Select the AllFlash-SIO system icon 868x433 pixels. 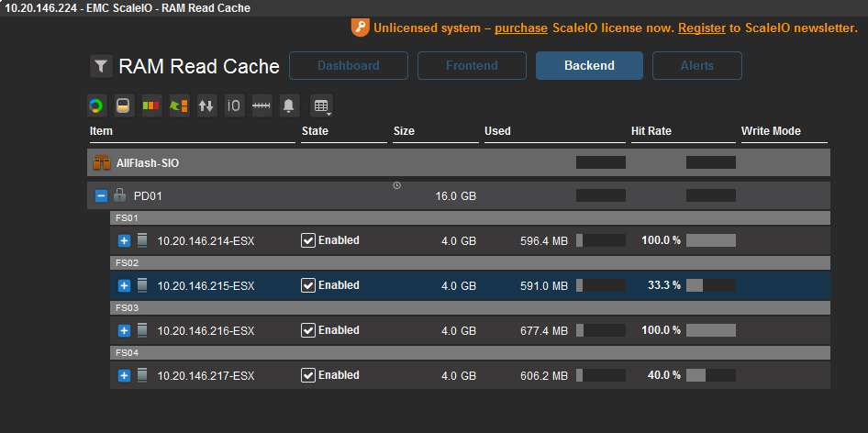pyautogui.click(x=102, y=162)
